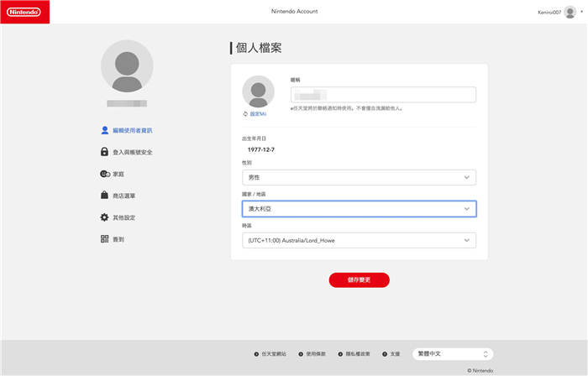Open the 商店選單 sidebar item

click(x=123, y=196)
